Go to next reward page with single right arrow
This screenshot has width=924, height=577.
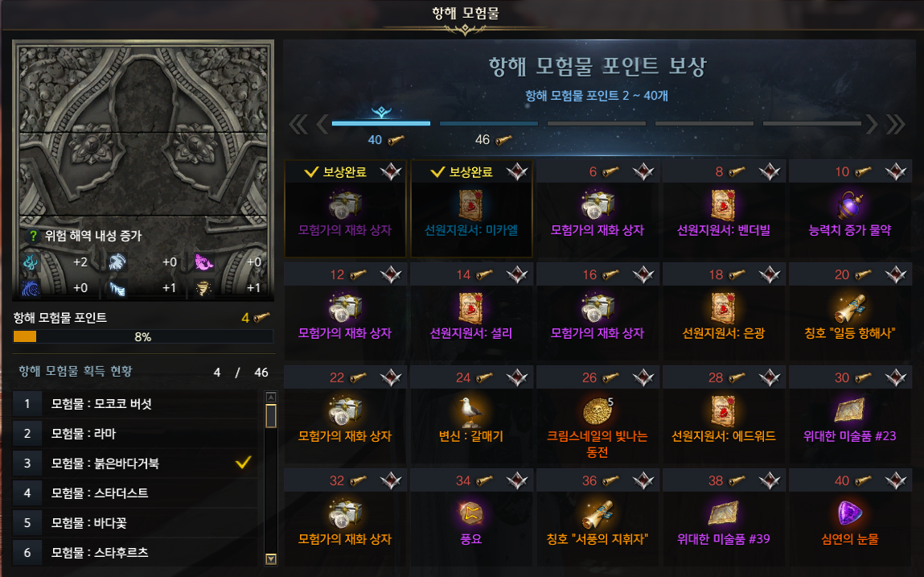[872, 124]
